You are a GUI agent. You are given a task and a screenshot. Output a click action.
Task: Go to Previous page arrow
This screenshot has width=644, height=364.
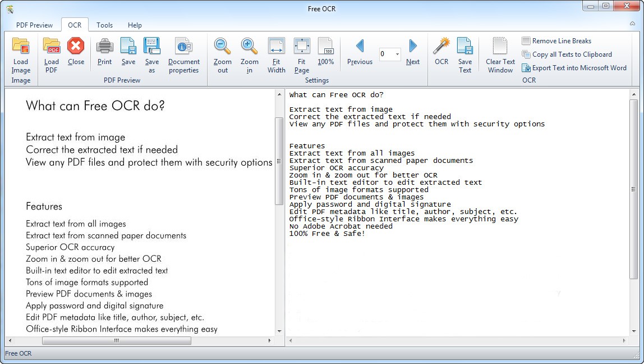pyautogui.click(x=360, y=46)
